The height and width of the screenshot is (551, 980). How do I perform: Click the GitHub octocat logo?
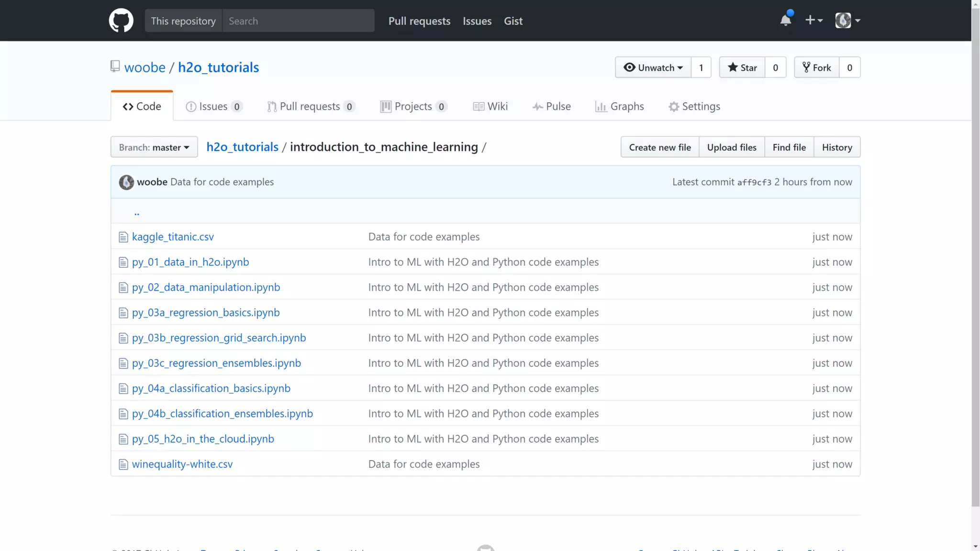121,21
